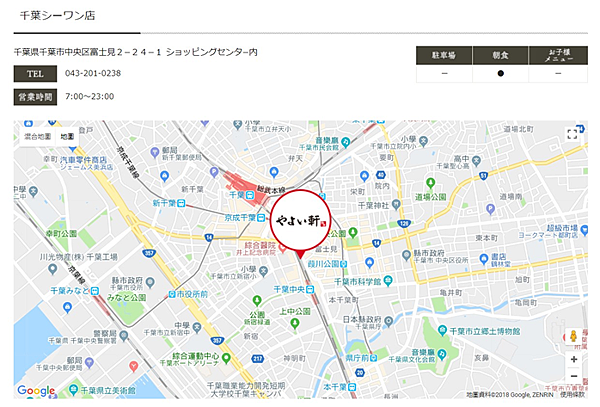Select 千葉中央 station icon
Viewport: 600px width, 407px height.
(x=310, y=290)
